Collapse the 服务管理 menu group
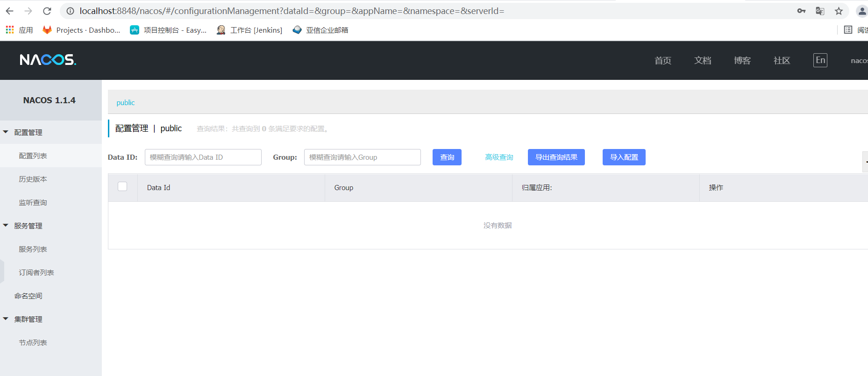 point(6,226)
